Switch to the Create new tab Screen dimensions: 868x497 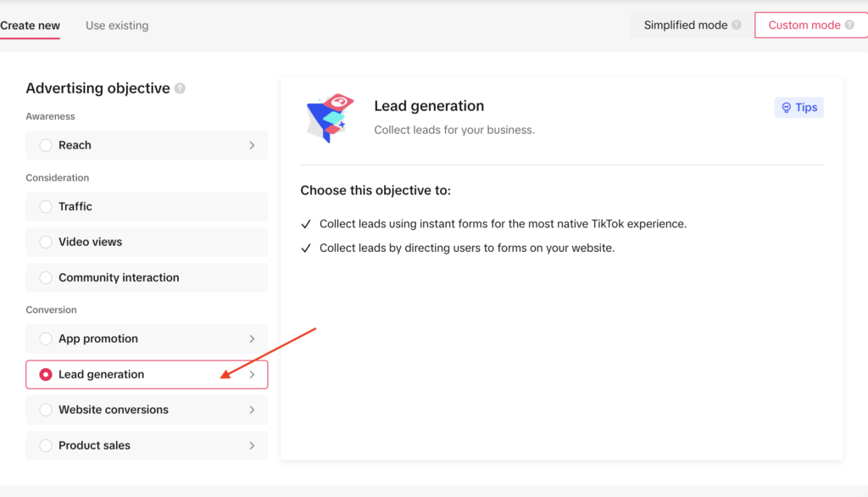(30, 25)
